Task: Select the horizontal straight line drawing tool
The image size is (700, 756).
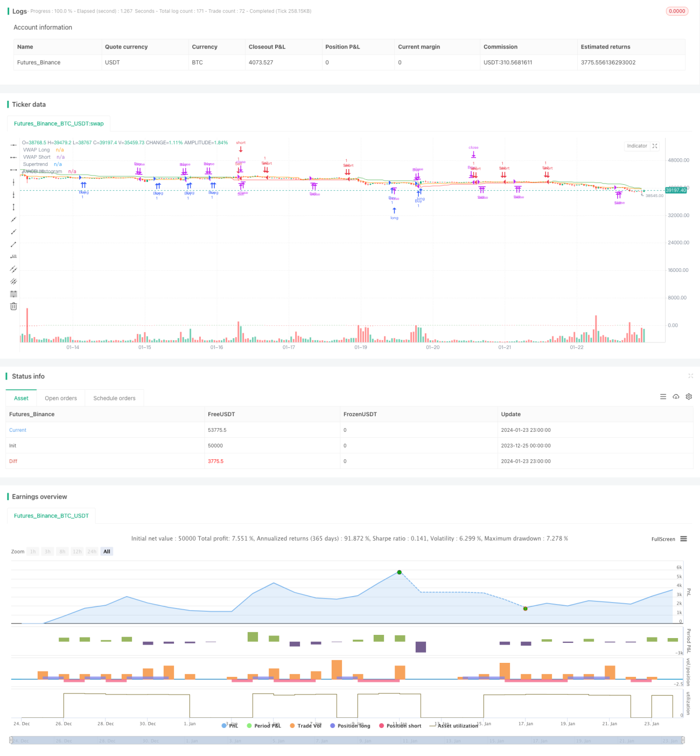Action: pos(13,145)
